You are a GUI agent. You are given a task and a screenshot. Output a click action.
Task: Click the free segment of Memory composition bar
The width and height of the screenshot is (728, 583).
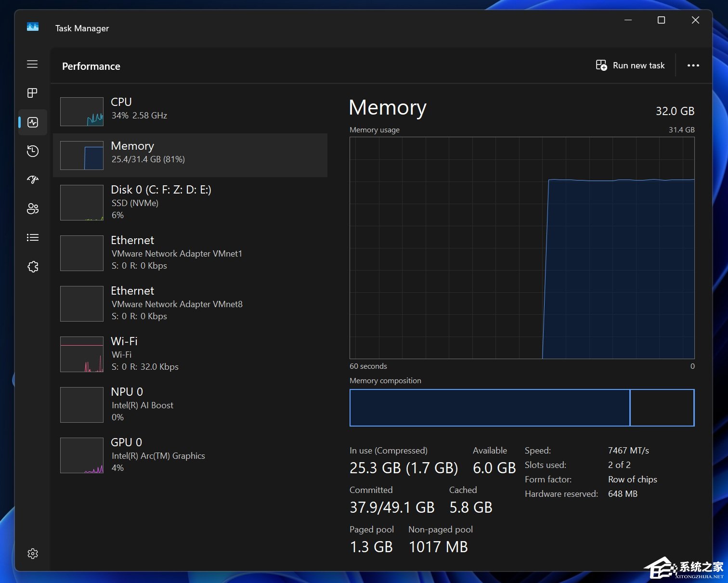[x=662, y=408]
